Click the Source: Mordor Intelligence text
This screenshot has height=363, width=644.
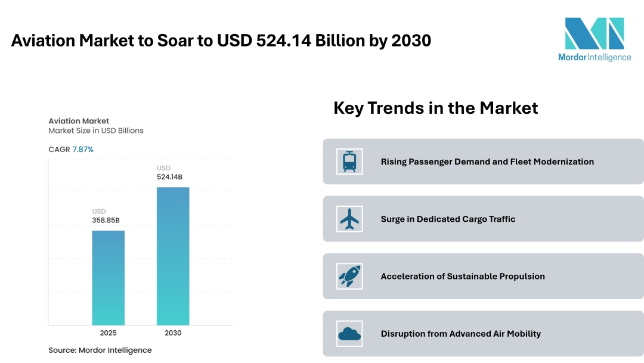[100, 350]
